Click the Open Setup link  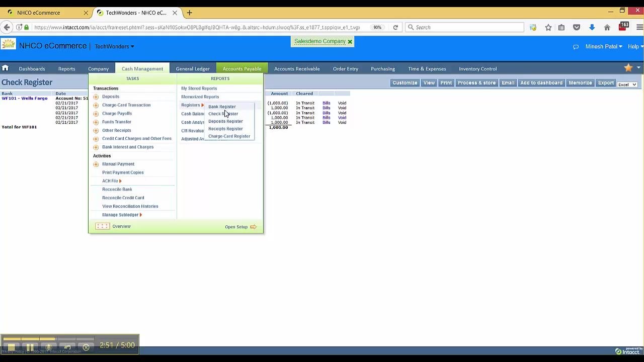(241, 227)
